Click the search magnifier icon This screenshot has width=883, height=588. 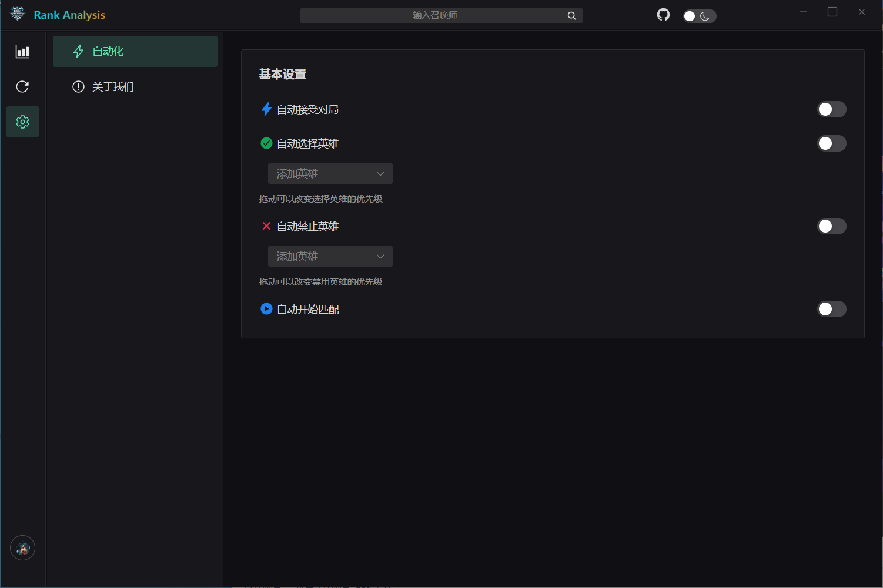(571, 16)
